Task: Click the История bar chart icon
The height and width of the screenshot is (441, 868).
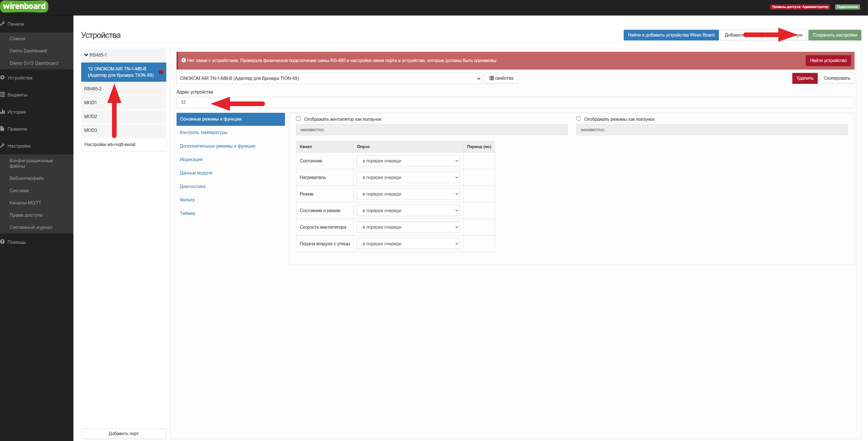Action: [3, 111]
